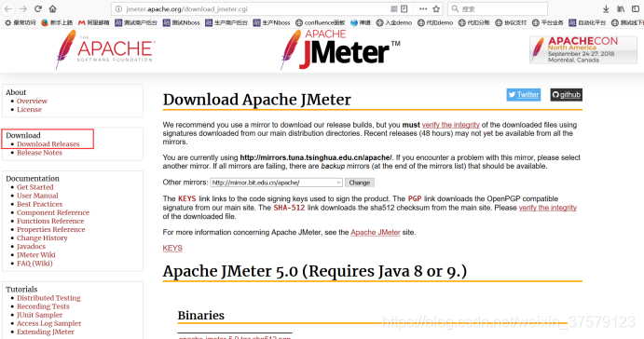Open the Functions Reference link
Screen dimensions: 644x339
point(50,222)
